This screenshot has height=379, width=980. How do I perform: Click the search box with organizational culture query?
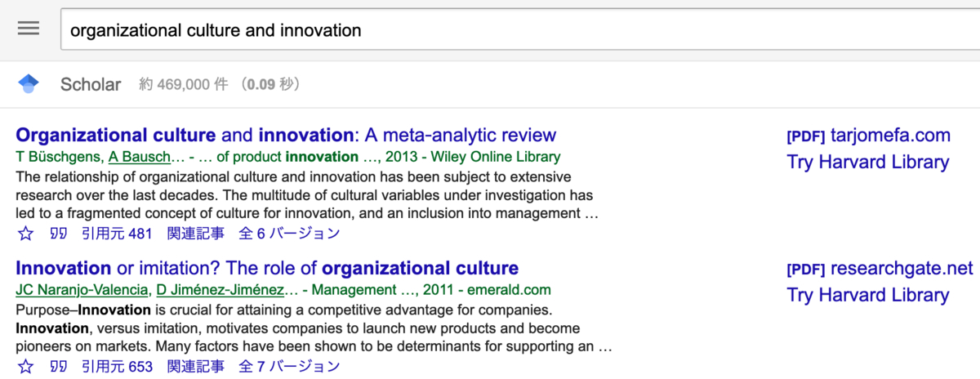(x=520, y=31)
